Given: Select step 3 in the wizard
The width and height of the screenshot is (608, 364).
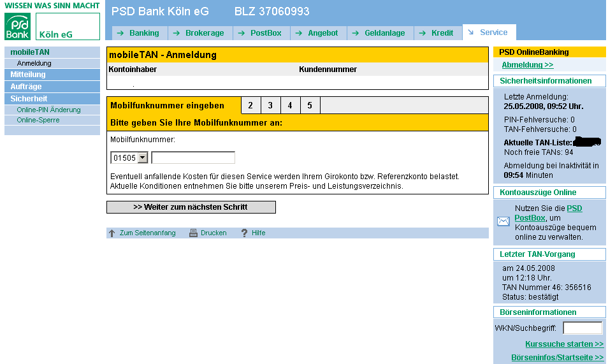Looking at the screenshot, I should coord(271,105).
